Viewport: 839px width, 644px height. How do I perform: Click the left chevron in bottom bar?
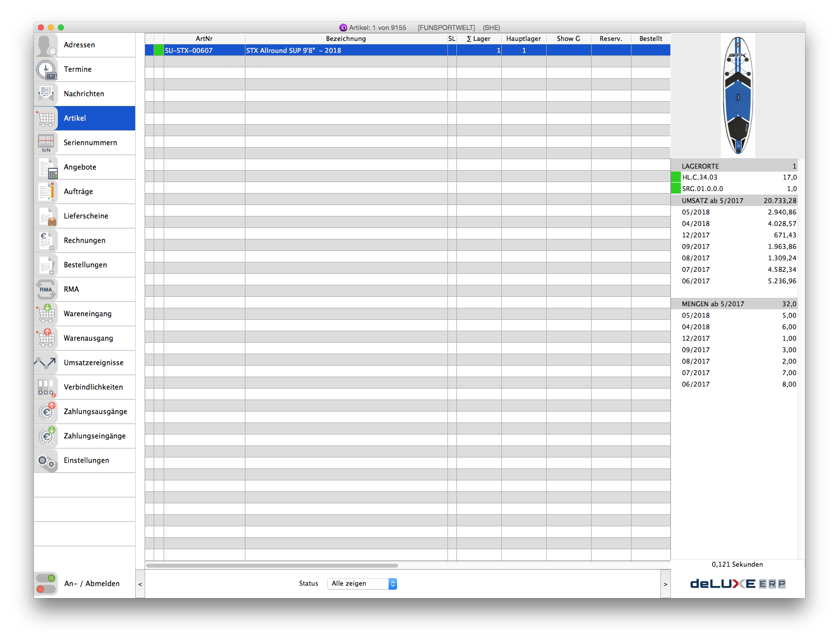140,584
